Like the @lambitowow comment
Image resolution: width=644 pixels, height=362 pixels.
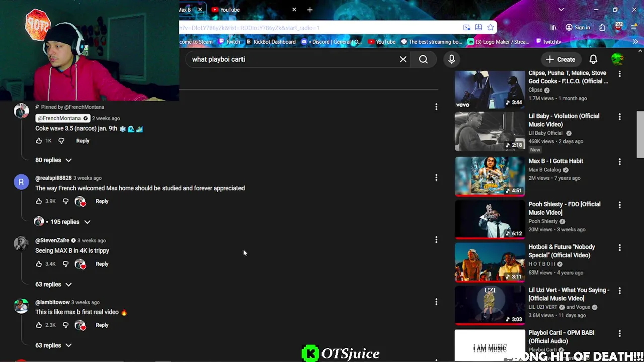[39, 325]
